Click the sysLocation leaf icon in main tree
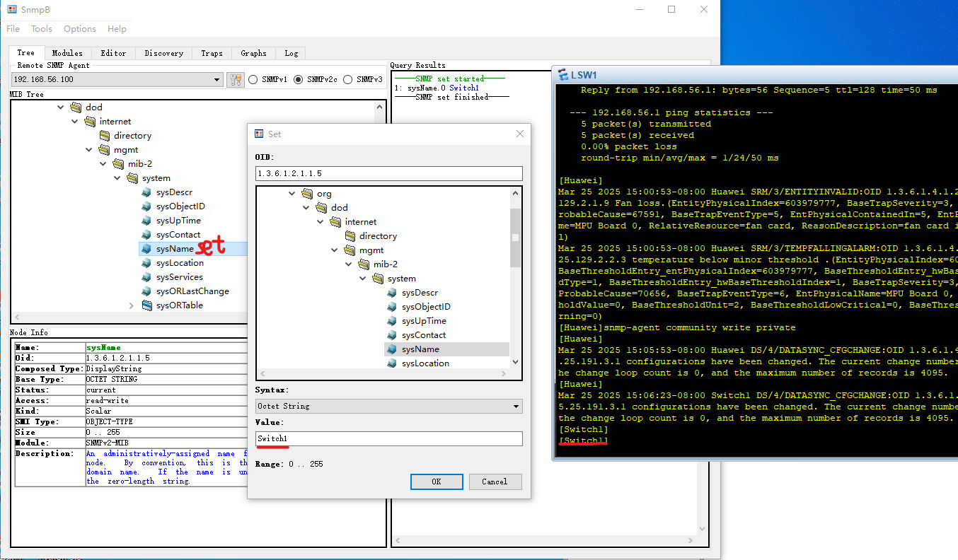The width and height of the screenshot is (958, 560). click(x=146, y=263)
